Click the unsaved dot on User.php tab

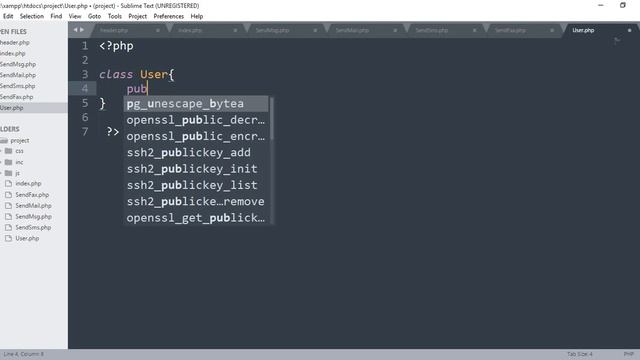629,30
